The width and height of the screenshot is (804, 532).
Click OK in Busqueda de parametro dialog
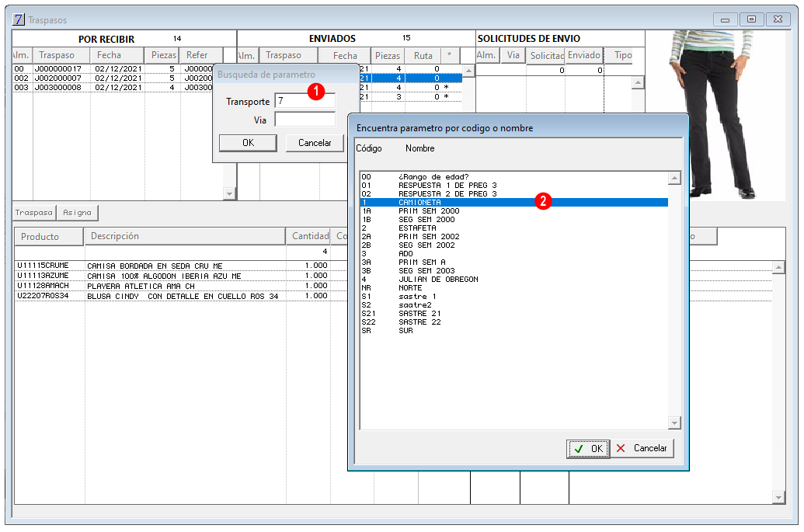pyautogui.click(x=248, y=143)
